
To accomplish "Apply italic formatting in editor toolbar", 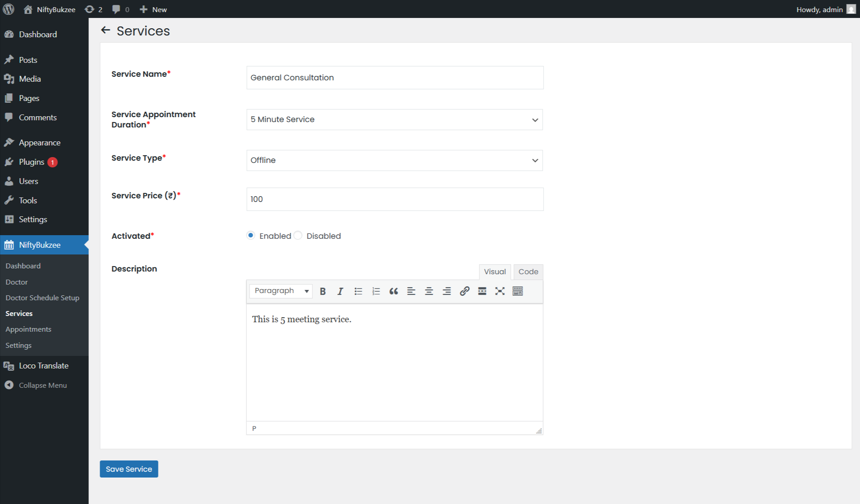I will pos(340,291).
